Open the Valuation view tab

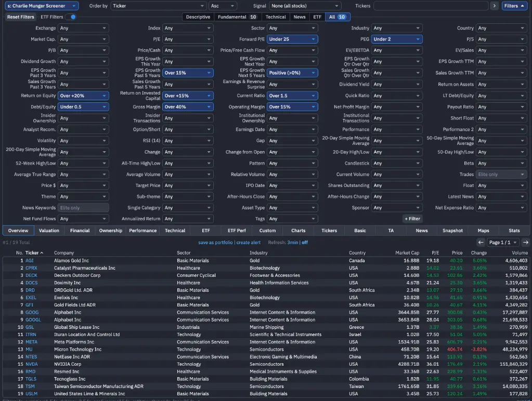(x=49, y=231)
